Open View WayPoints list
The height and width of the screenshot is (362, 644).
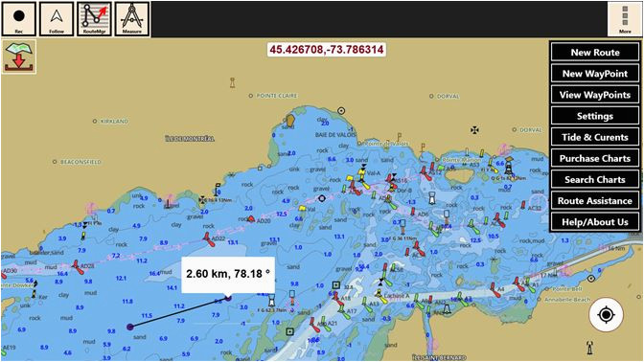pyautogui.click(x=595, y=95)
